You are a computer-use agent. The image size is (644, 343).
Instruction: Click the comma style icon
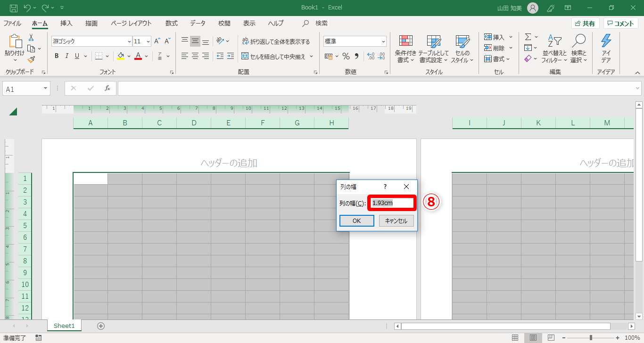click(x=356, y=57)
